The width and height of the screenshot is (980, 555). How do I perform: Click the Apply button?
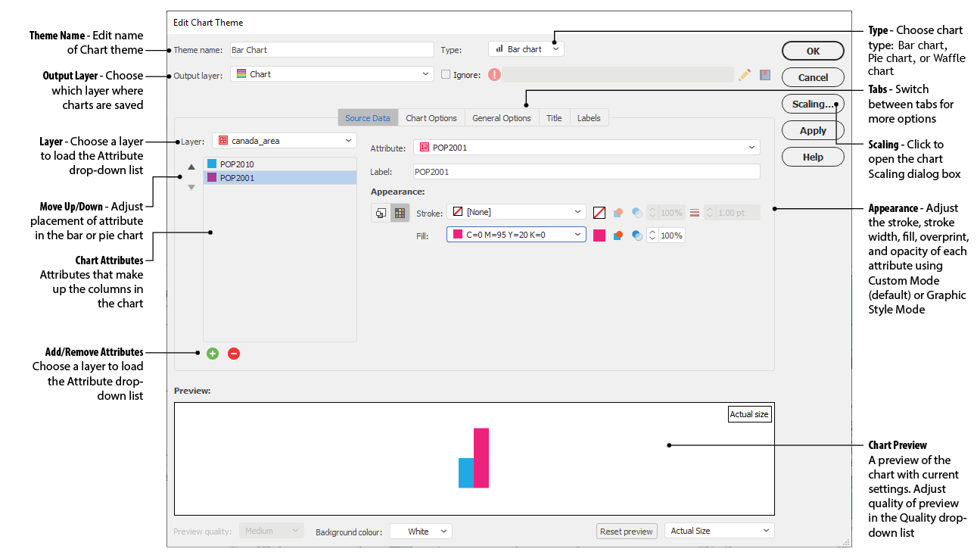[813, 131]
